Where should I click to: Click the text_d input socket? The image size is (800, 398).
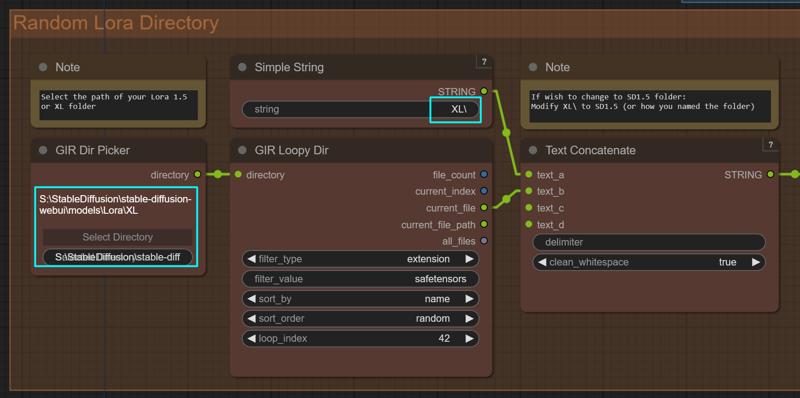pyautogui.click(x=529, y=225)
